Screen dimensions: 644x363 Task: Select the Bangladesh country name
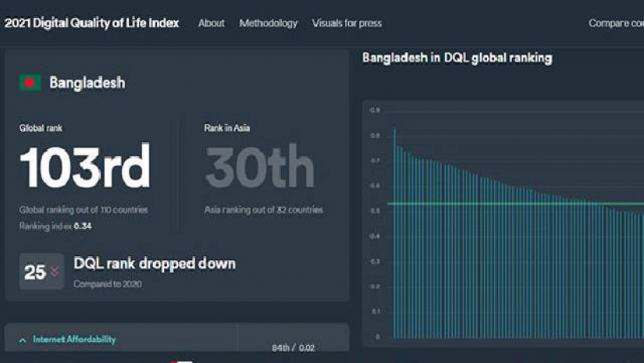pyautogui.click(x=87, y=83)
